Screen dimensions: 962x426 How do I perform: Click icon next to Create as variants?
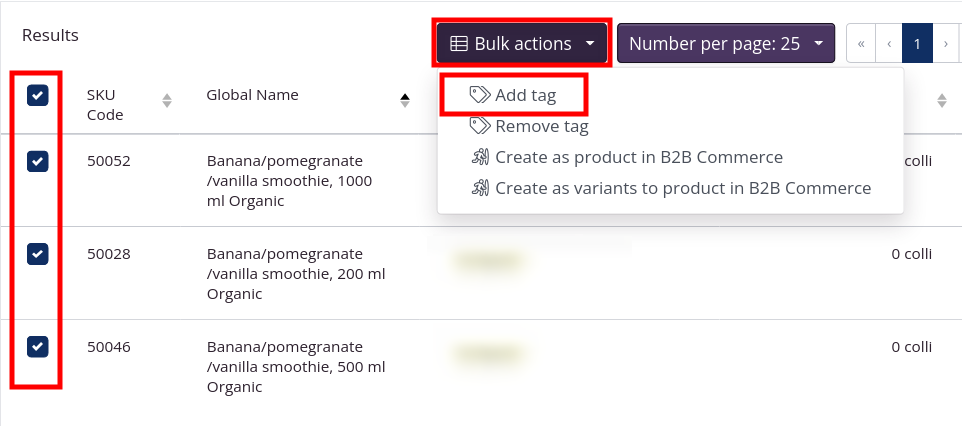[x=480, y=188]
